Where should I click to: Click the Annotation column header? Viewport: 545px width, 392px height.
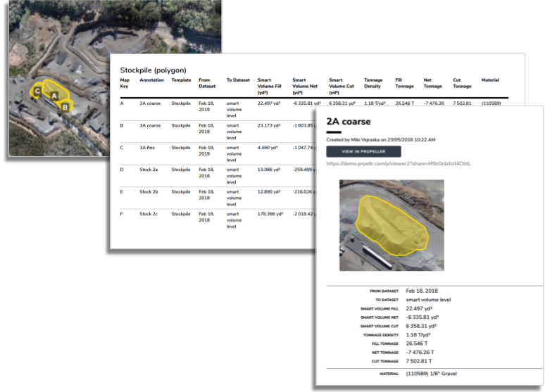point(151,80)
